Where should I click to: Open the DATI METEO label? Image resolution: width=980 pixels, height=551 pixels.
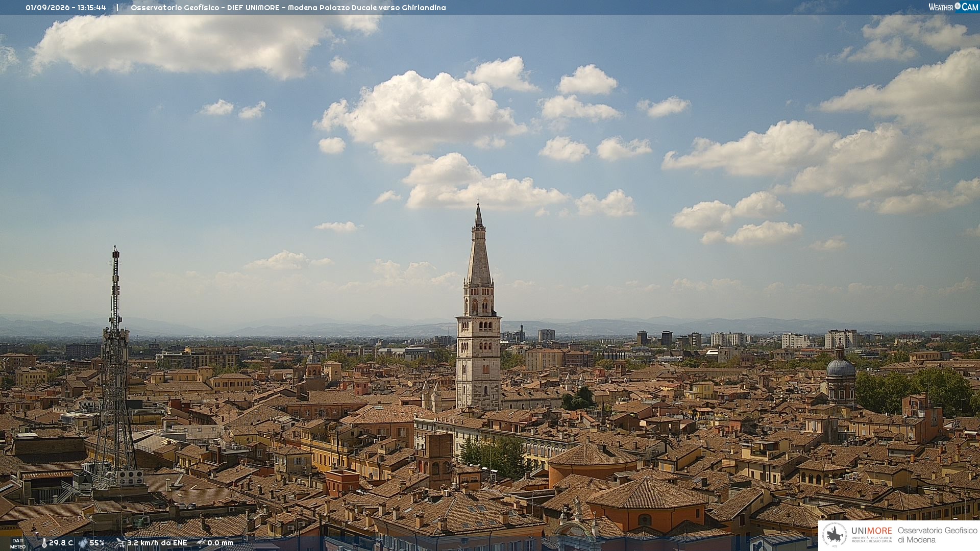click(x=18, y=543)
